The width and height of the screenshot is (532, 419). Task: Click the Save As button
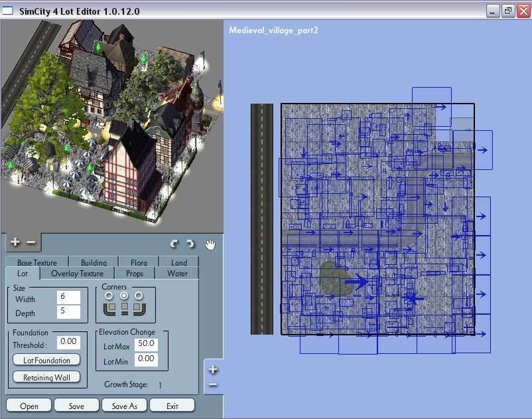pyautogui.click(x=125, y=406)
